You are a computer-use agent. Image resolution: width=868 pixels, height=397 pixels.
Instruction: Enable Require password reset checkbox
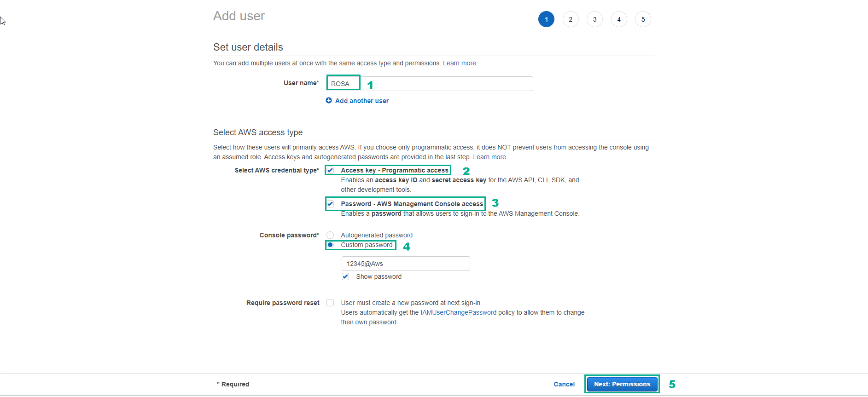click(330, 303)
